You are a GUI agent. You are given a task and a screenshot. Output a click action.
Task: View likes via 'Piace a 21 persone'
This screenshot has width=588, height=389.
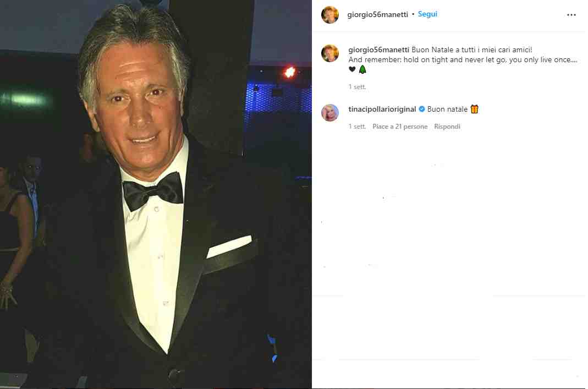point(400,127)
